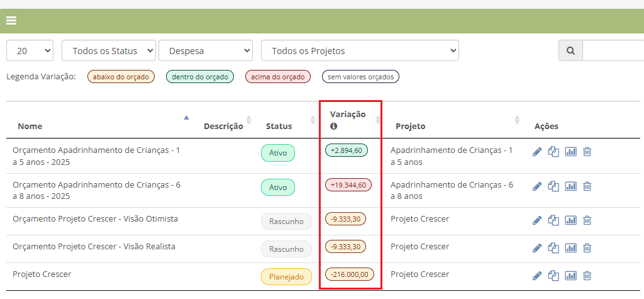Delete the 1 a 5 anos budget
This screenshot has width=644, height=299.
[x=587, y=152]
